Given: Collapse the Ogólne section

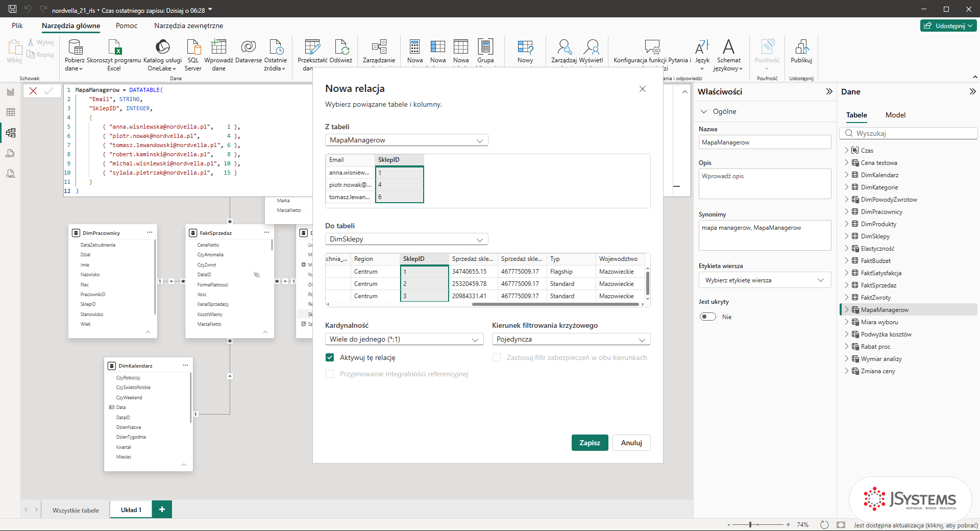Looking at the screenshot, I should 704,111.
